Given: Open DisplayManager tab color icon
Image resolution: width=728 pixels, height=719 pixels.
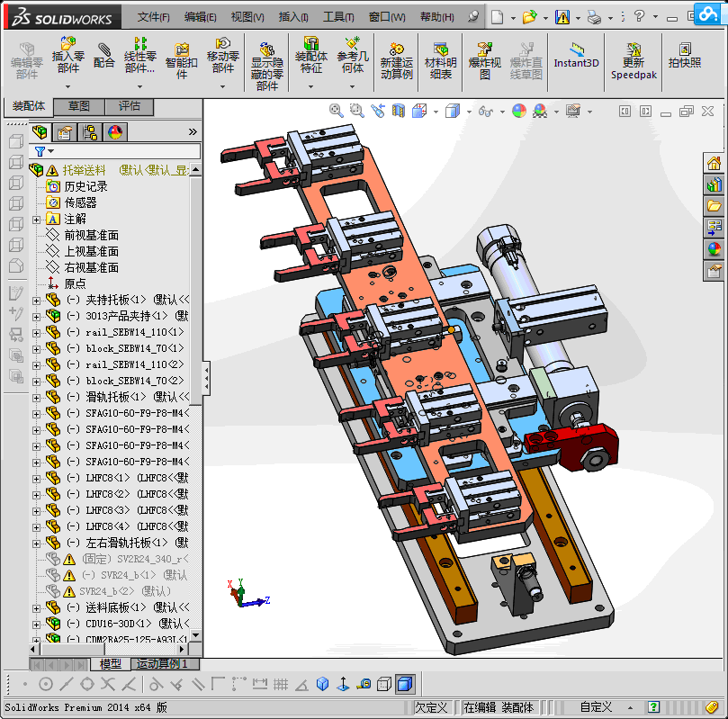Looking at the screenshot, I should pos(114,131).
